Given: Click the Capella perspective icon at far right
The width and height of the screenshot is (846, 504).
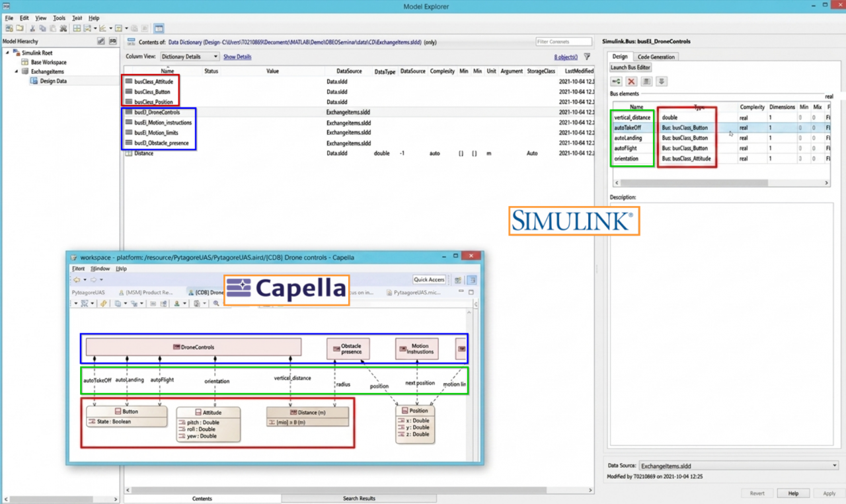Looking at the screenshot, I should click(471, 280).
